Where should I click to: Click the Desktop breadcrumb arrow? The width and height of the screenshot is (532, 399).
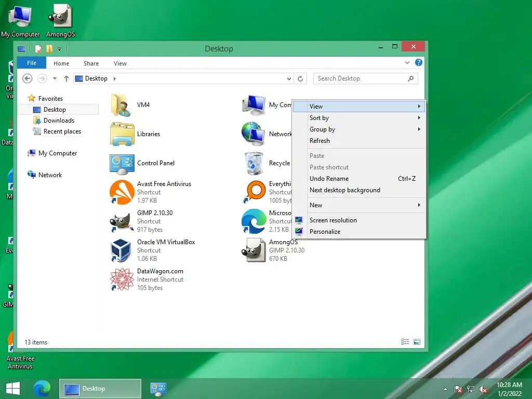(115, 79)
